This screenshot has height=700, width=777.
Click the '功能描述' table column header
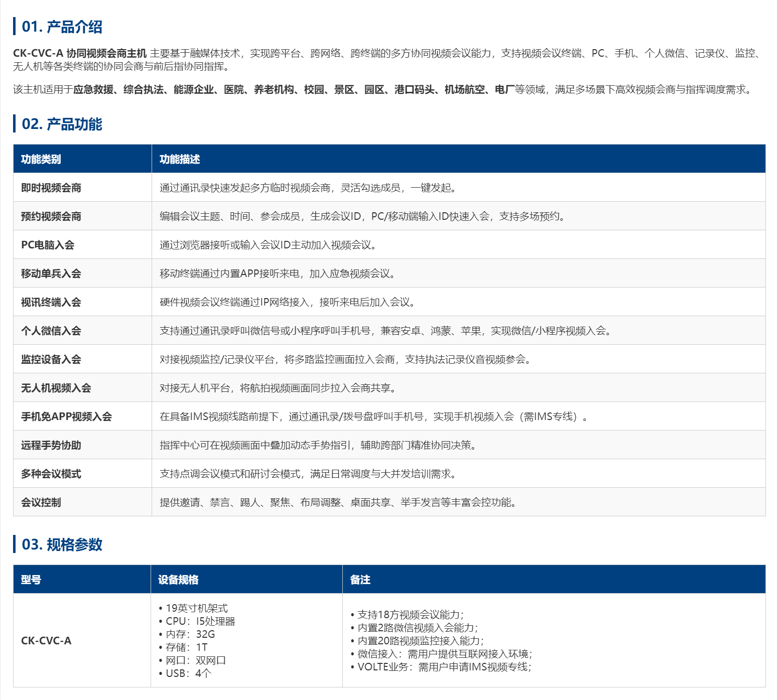pyautogui.click(x=180, y=159)
